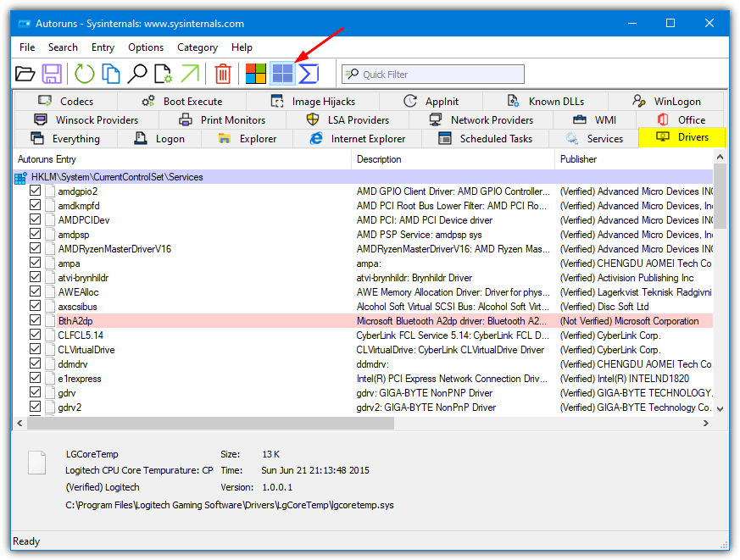The height and width of the screenshot is (560, 740).
Task: Select the HKLM\System\CurrentControlSet\Services row
Action: [364, 177]
